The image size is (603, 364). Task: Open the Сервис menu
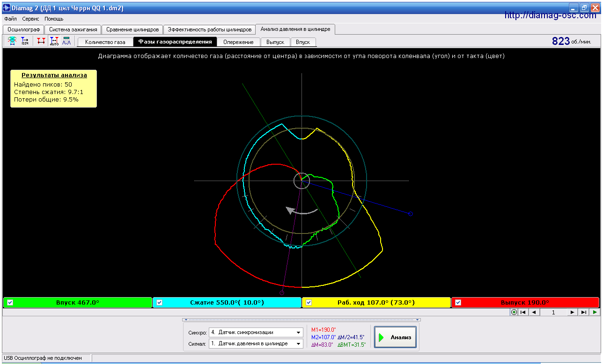31,19
